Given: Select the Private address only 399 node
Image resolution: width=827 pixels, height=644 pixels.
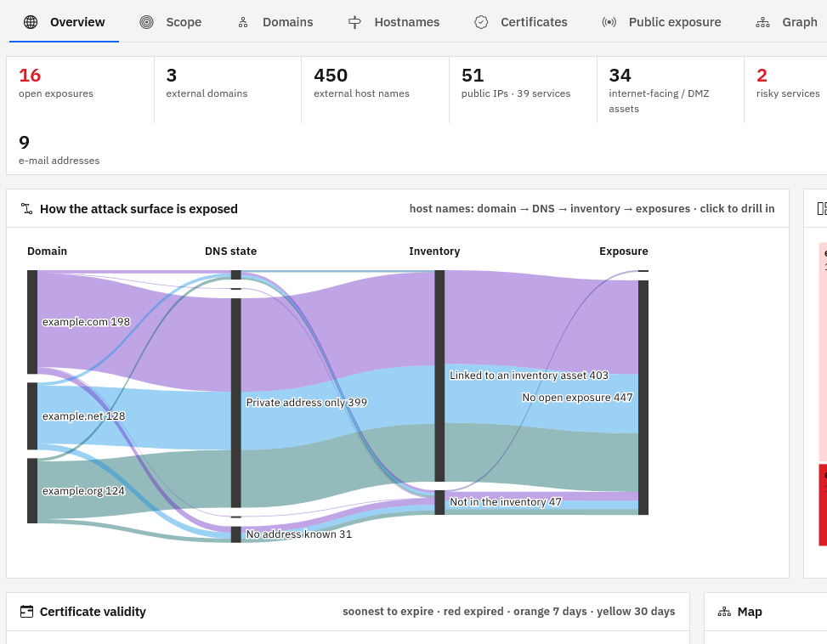Looking at the screenshot, I should pyautogui.click(x=235, y=403).
